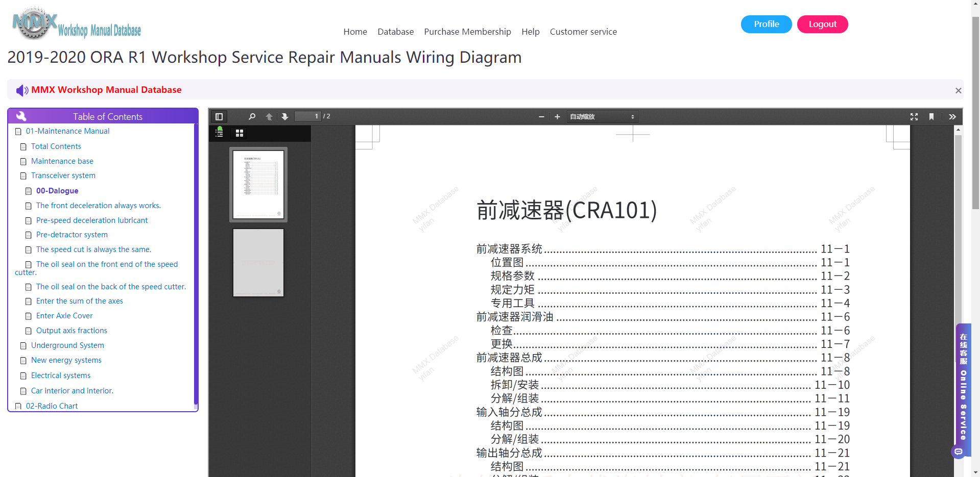Open New energy systems entry
The width and height of the screenshot is (980, 477).
coord(66,360)
